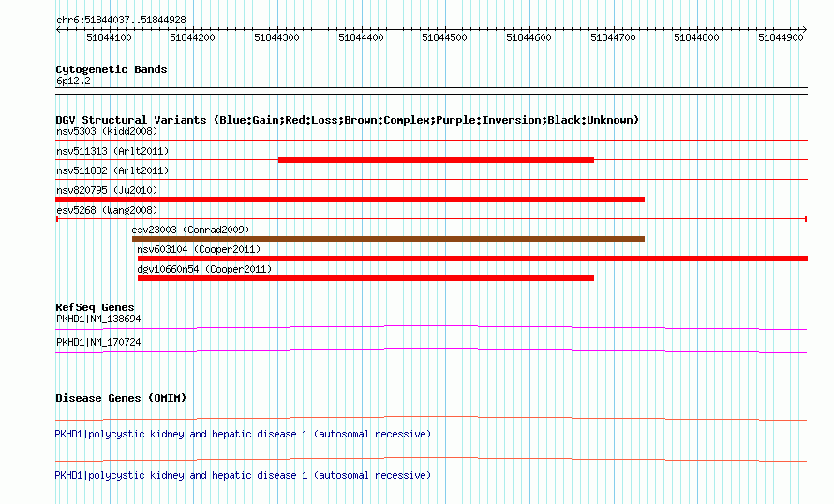This screenshot has height=504, width=834.
Task: Select ruler position 51844600
Action: [x=529, y=37]
